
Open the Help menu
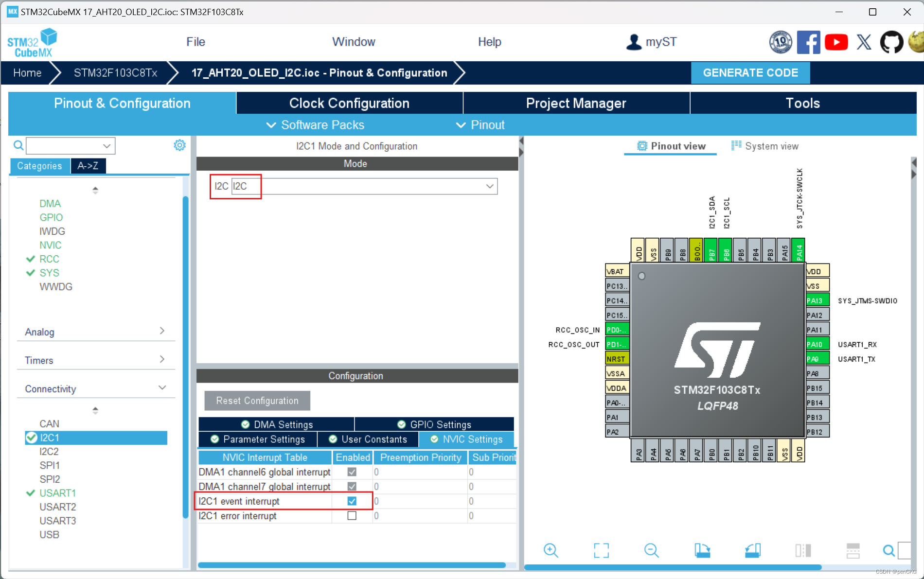(489, 42)
